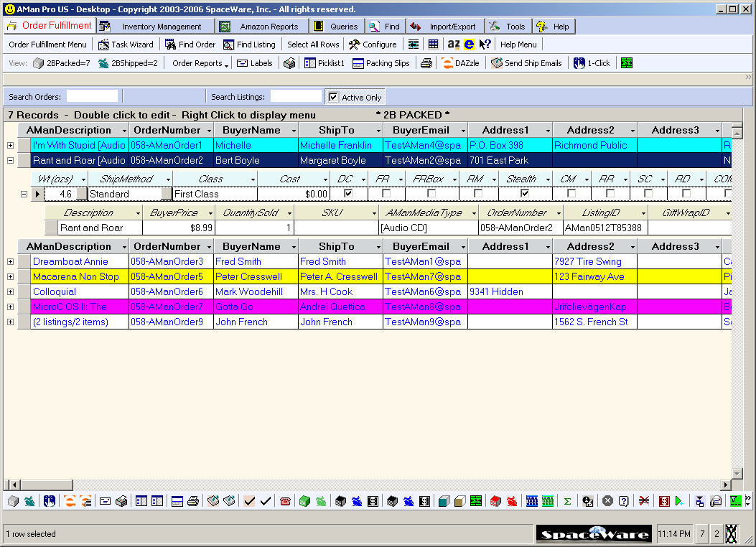
Task: Uncheck the Stealth checkbox
Action: (x=525, y=194)
